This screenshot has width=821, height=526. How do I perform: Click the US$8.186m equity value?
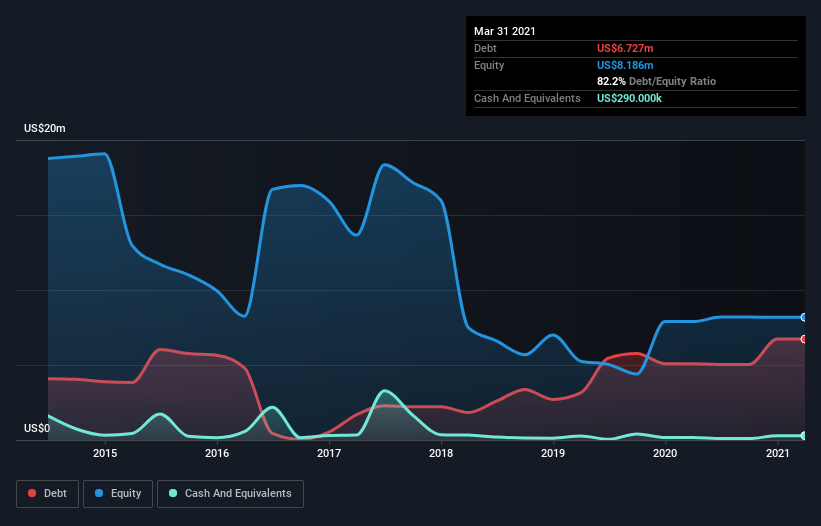click(625, 65)
